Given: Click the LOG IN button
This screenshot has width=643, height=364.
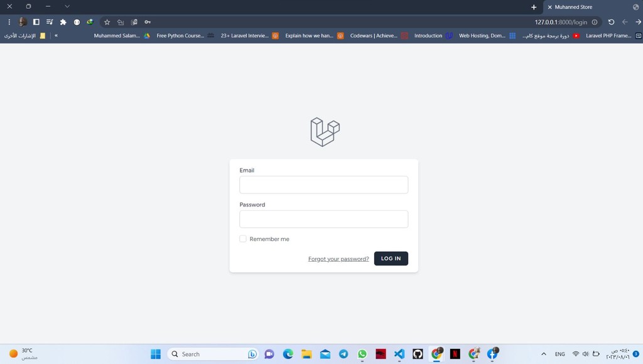Looking at the screenshot, I should [391, 259].
